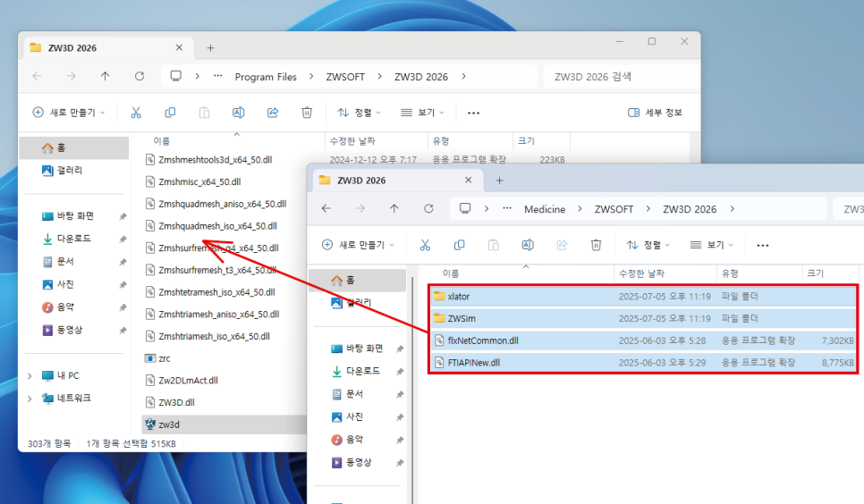This screenshot has width=864, height=504.
Task: Click ZWSOFT breadcrumb in Program Files window
Action: click(345, 77)
